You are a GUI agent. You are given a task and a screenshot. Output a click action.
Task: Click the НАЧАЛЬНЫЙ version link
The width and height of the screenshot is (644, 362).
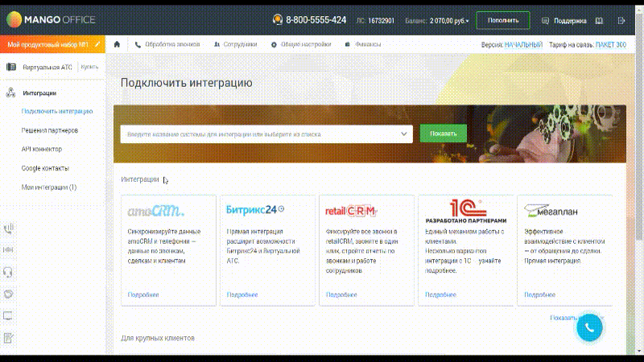coord(523,44)
